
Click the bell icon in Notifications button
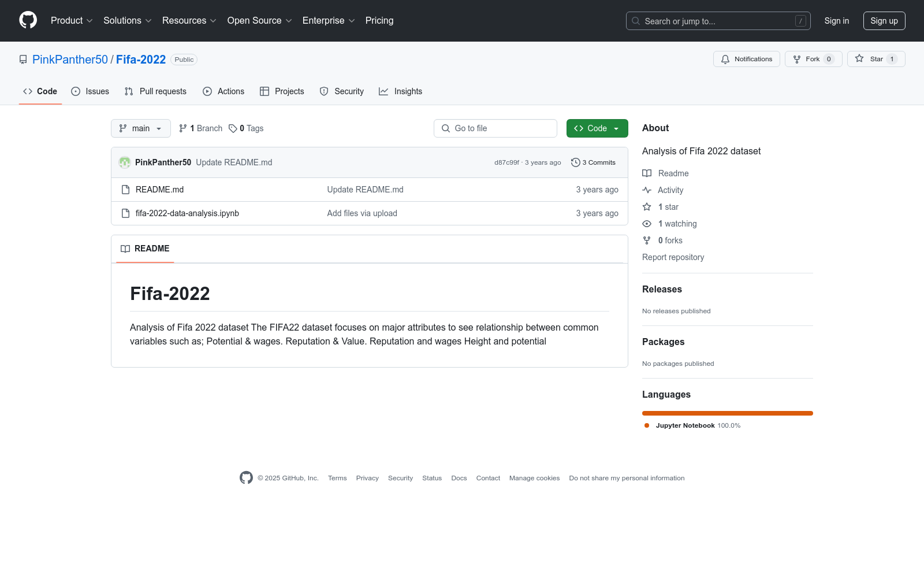725,59
